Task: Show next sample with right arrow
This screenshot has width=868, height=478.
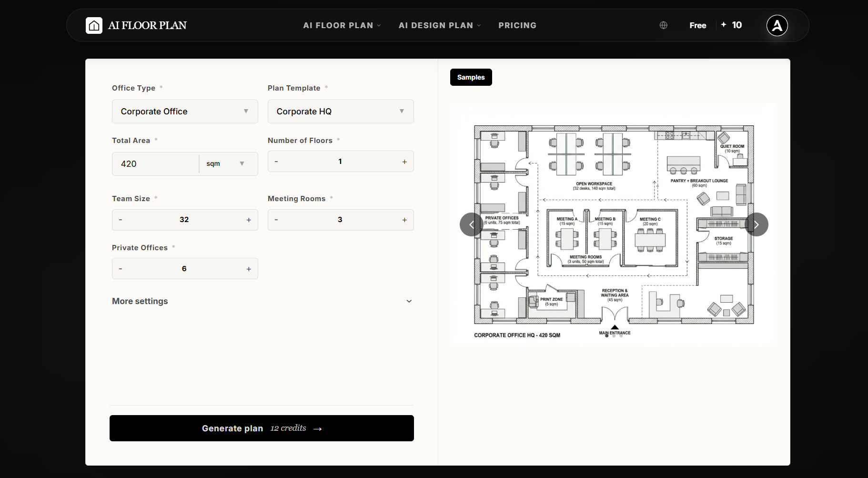Action: pyautogui.click(x=756, y=224)
